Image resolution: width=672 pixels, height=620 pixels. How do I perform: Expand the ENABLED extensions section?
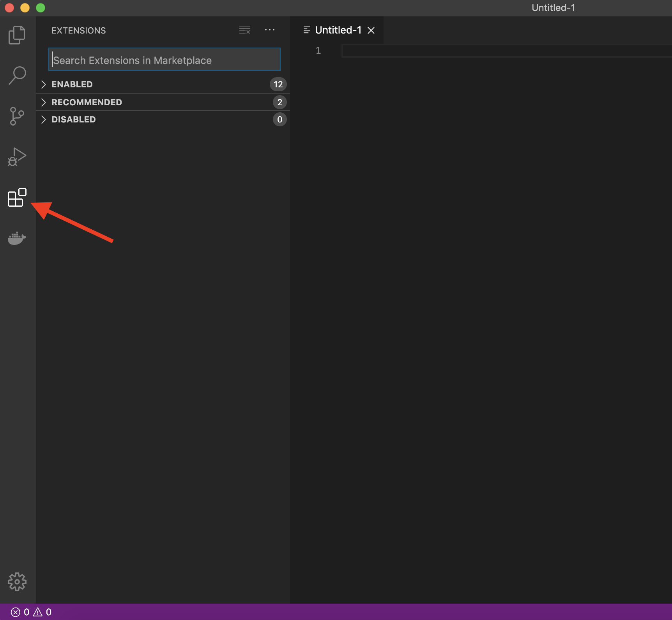72,84
